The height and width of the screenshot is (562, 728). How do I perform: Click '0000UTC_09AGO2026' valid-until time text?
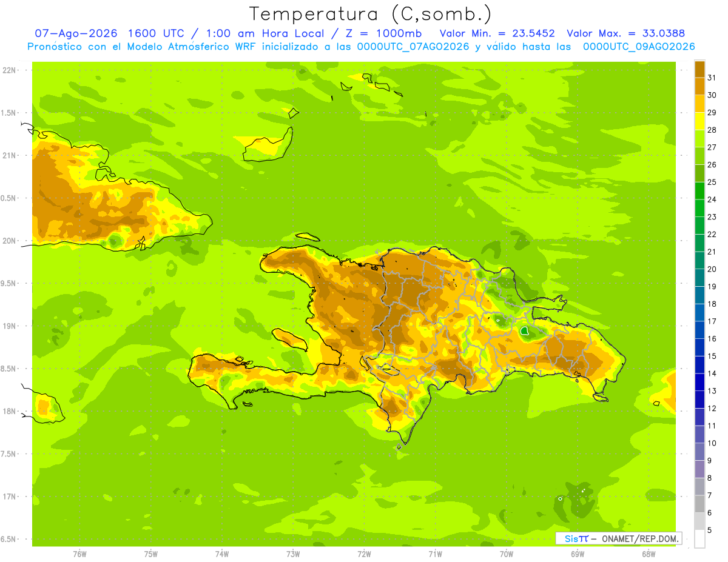639,47
